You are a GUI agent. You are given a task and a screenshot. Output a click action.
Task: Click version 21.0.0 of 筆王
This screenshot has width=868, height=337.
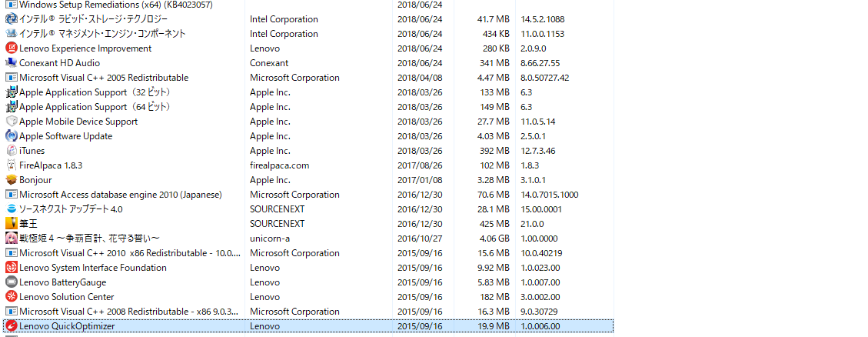point(532,223)
